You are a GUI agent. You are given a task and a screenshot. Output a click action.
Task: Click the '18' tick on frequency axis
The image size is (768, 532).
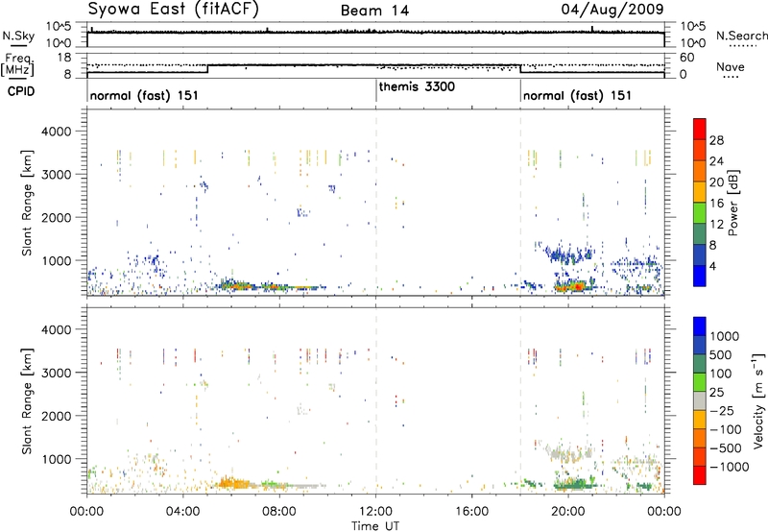click(x=64, y=58)
